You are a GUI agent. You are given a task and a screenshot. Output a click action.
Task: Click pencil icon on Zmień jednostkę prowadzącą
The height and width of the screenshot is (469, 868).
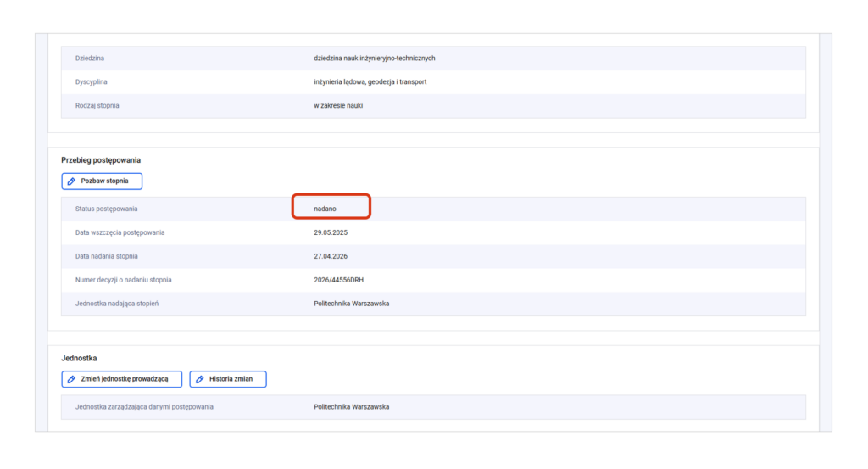[71, 379]
